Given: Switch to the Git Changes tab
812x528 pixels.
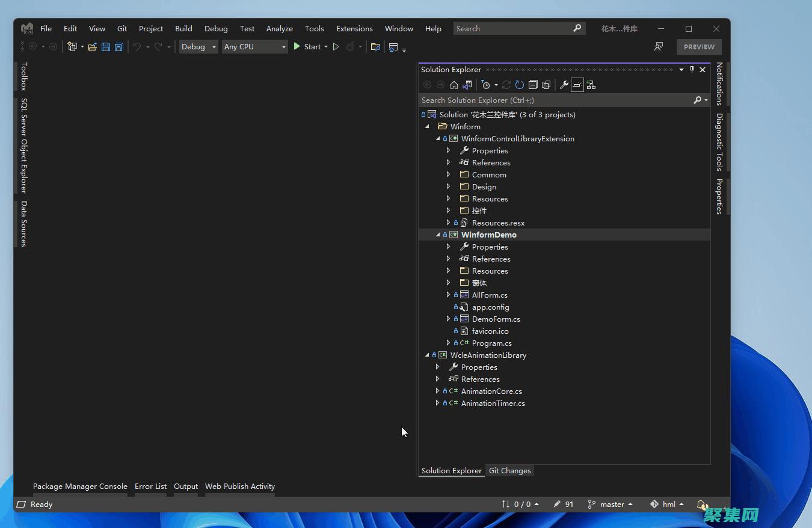Looking at the screenshot, I should (x=509, y=471).
